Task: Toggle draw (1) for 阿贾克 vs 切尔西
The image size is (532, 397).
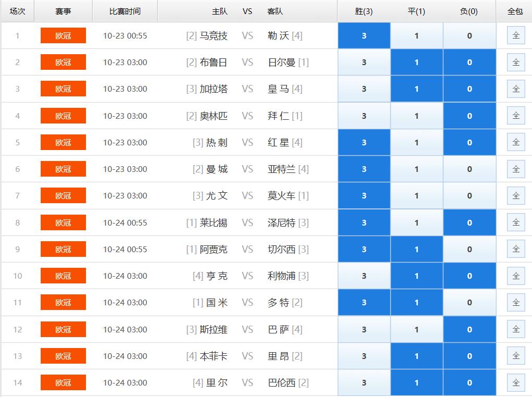Action: tap(417, 250)
